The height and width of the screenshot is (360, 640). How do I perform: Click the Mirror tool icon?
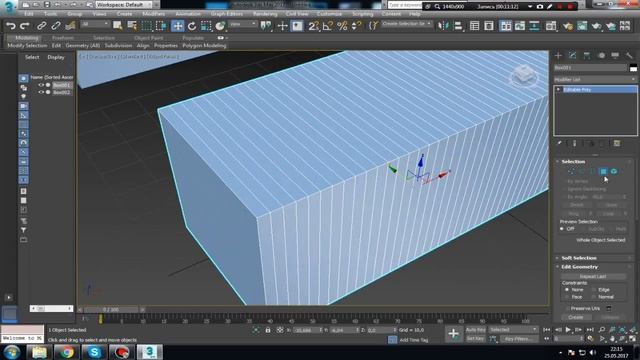click(x=443, y=26)
